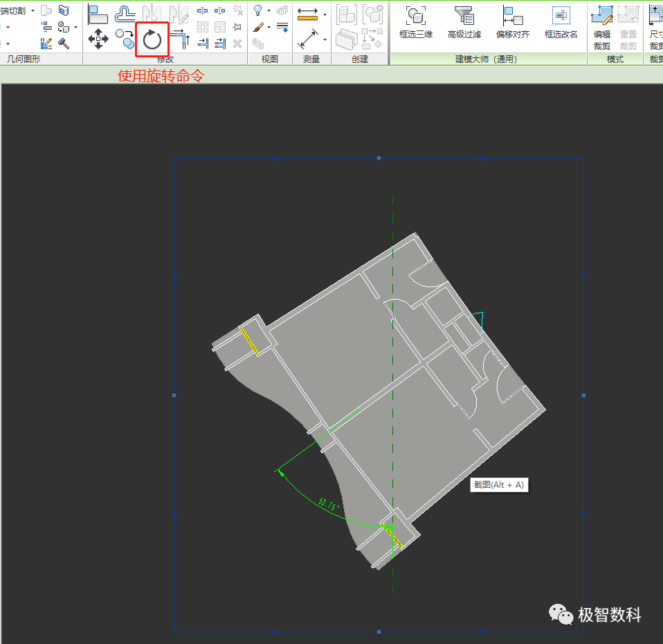This screenshot has height=644, width=663.
Task: Open the Wall Joins tool
Action: coord(46,43)
